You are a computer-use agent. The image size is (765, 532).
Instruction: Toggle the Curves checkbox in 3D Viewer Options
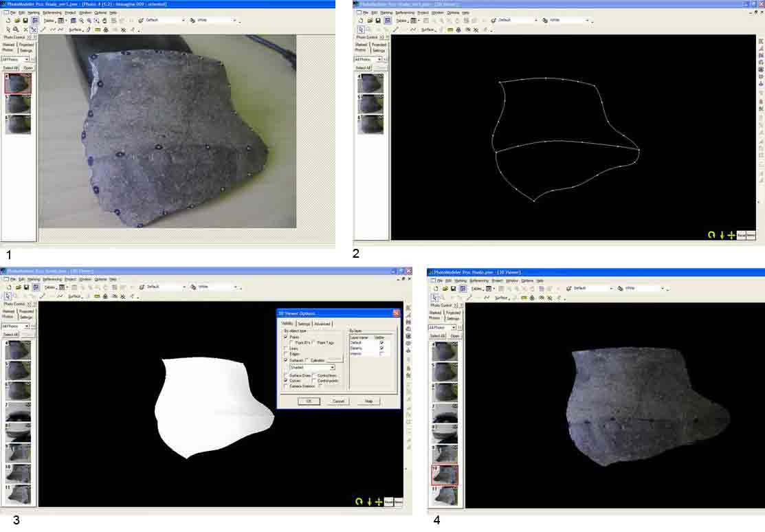click(286, 380)
